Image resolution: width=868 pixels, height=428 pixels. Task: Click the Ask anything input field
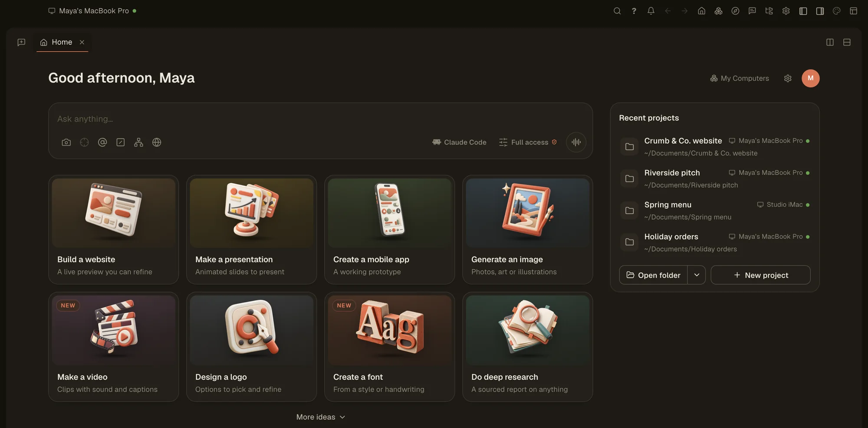point(320,119)
